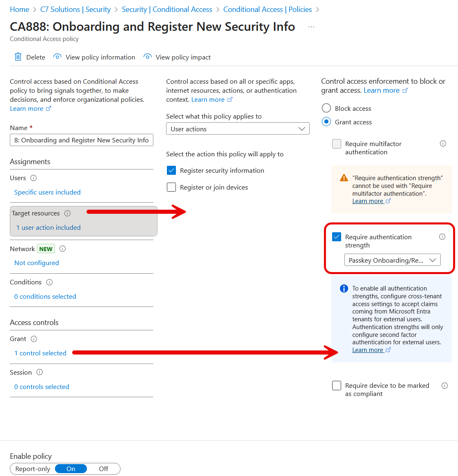This screenshot has height=476, width=458.
Task: Open Specific users included link
Action: 48,192
